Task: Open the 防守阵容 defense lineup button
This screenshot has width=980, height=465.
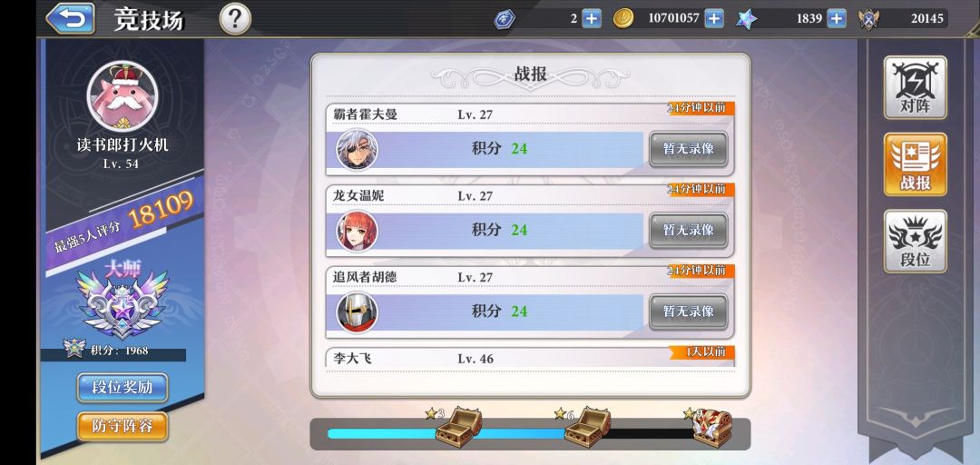Action: 122,427
